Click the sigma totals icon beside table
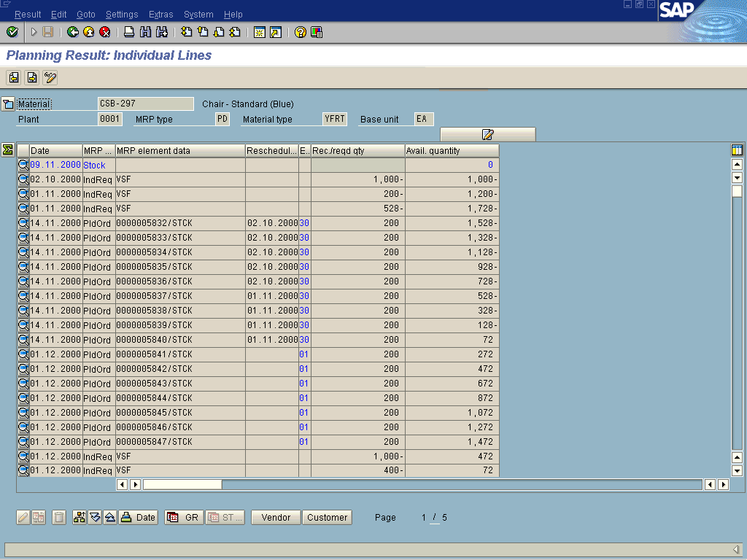The height and width of the screenshot is (560, 747). (7, 150)
